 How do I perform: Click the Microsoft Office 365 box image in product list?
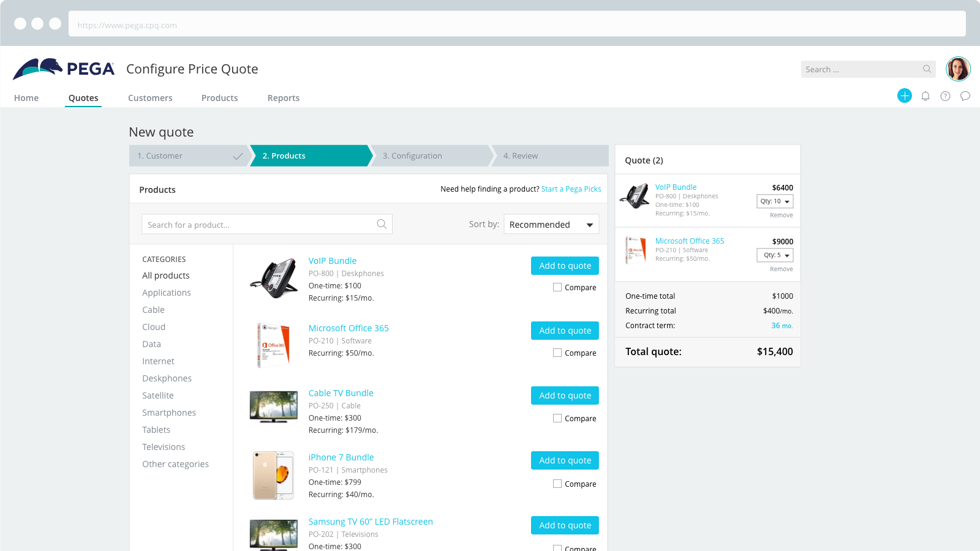coord(273,345)
